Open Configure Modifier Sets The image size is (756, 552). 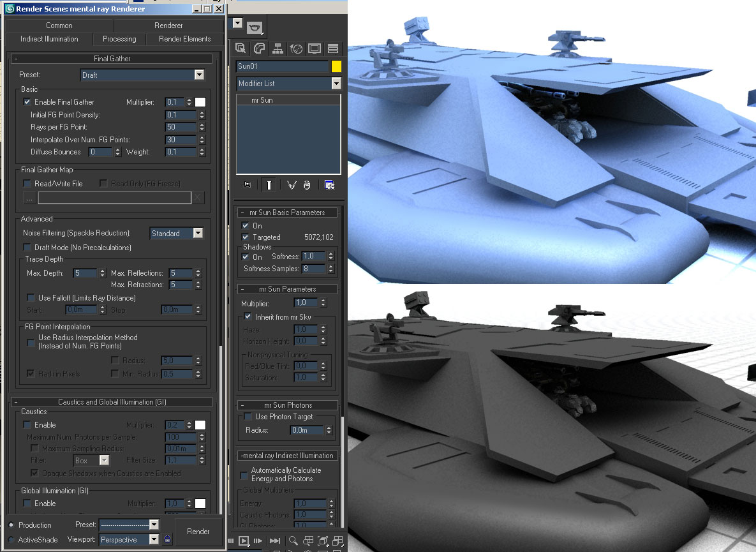tap(329, 184)
